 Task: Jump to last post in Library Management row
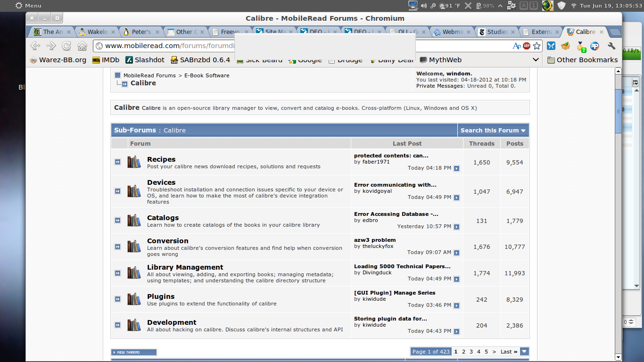coord(456,279)
